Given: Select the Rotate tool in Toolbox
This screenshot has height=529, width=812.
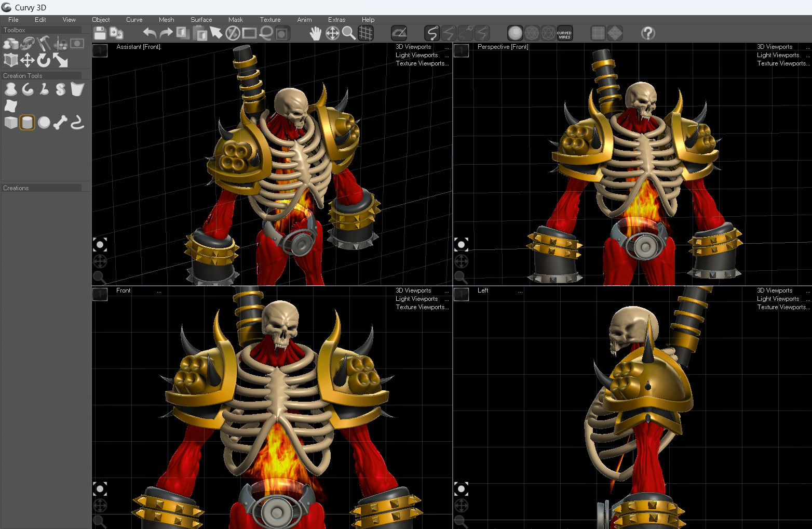Looking at the screenshot, I should (x=44, y=60).
